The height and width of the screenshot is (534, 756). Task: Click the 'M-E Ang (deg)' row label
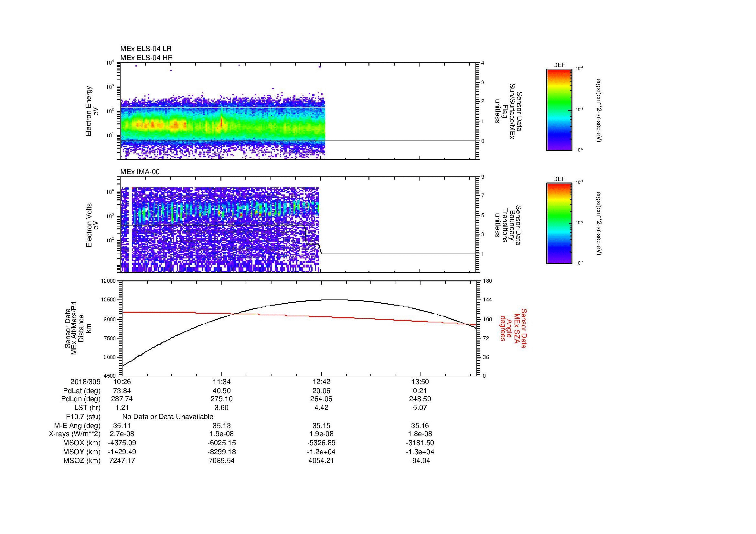click(x=77, y=426)
